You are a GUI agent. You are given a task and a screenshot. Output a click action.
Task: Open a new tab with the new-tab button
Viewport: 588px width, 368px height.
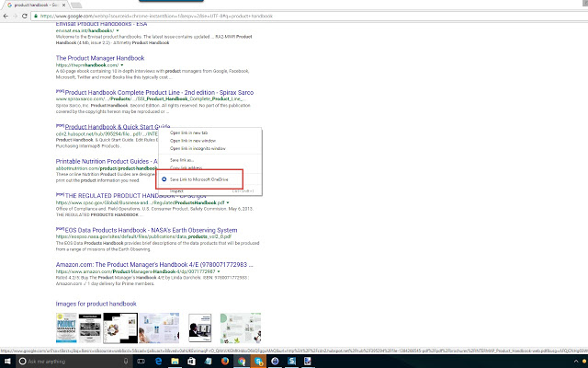tap(76, 6)
